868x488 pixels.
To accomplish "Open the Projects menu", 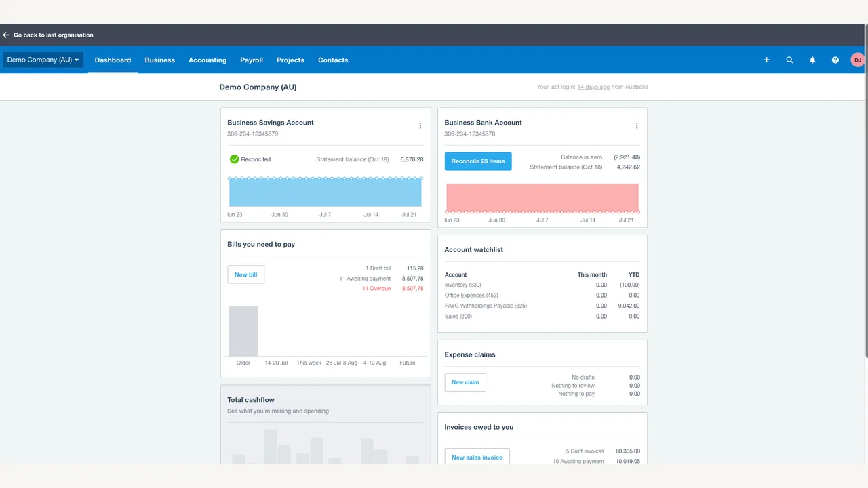I will coord(290,60).
